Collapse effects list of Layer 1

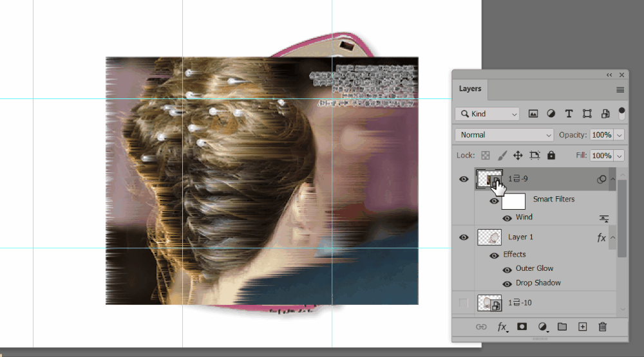coord(612,237)
